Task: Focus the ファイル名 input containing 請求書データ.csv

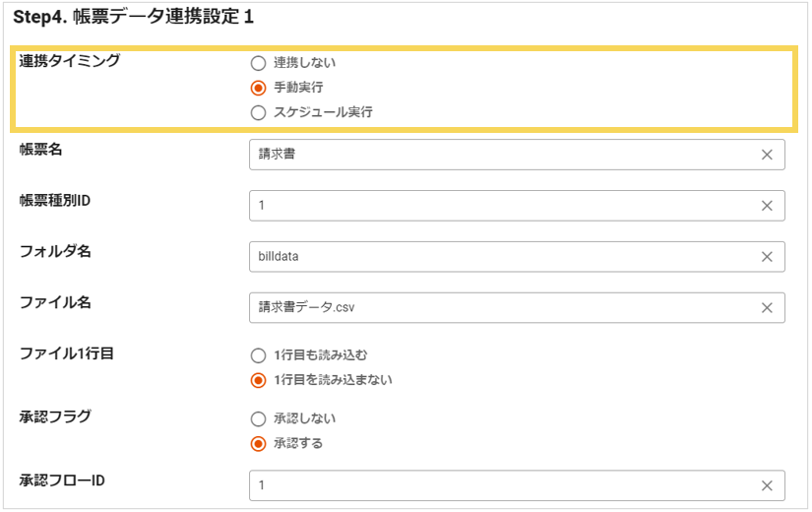Action: (502, 308)
